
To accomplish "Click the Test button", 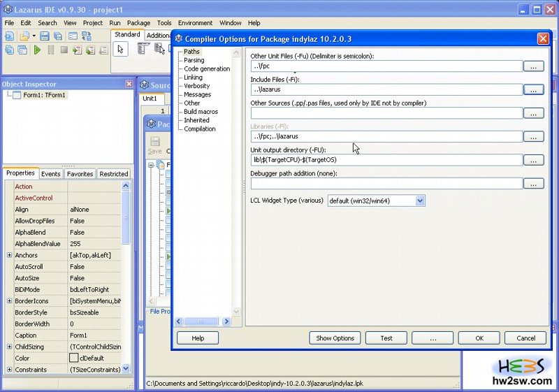I will (386, 338).
